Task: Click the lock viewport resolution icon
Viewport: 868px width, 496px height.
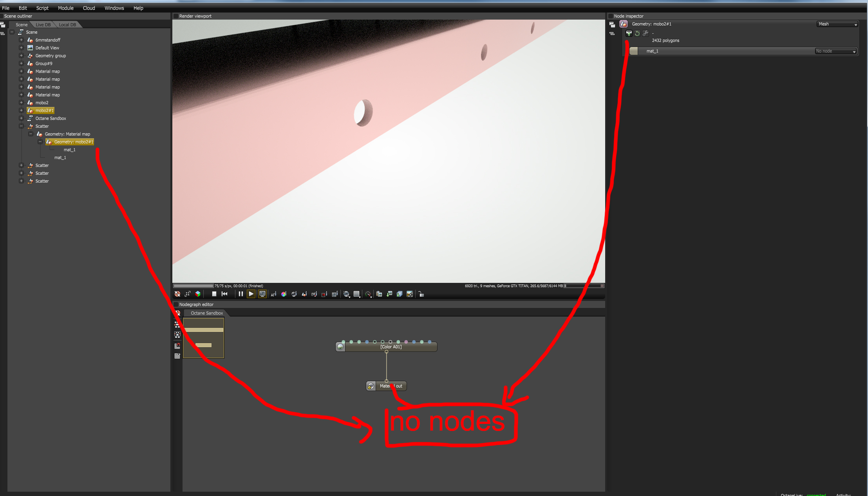Action: pos(421,294)
